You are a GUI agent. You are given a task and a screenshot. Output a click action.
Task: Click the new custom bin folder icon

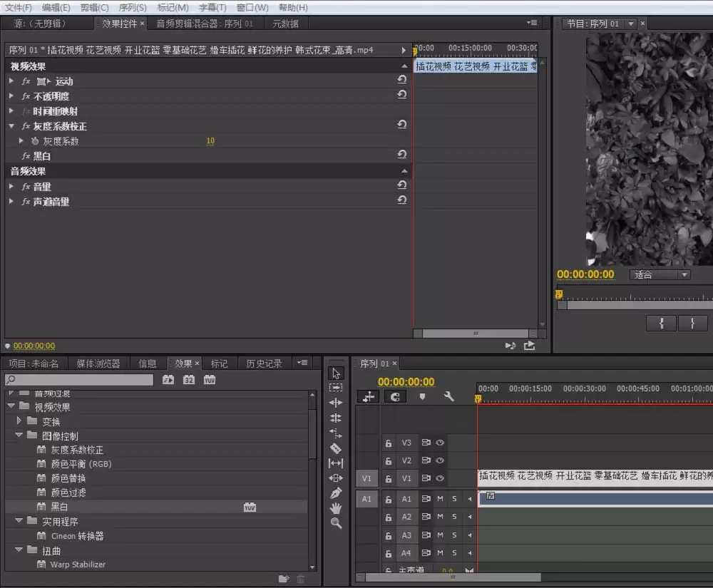(284, 579)
